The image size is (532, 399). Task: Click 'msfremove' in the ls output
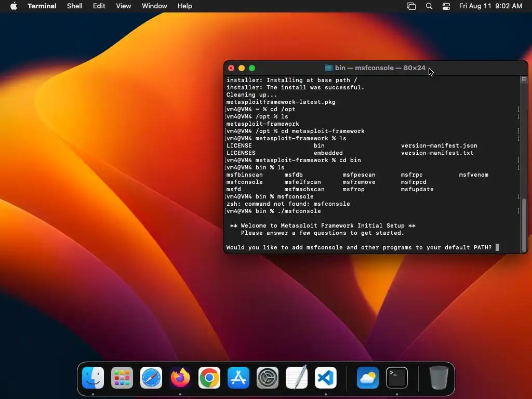(359, 182)
